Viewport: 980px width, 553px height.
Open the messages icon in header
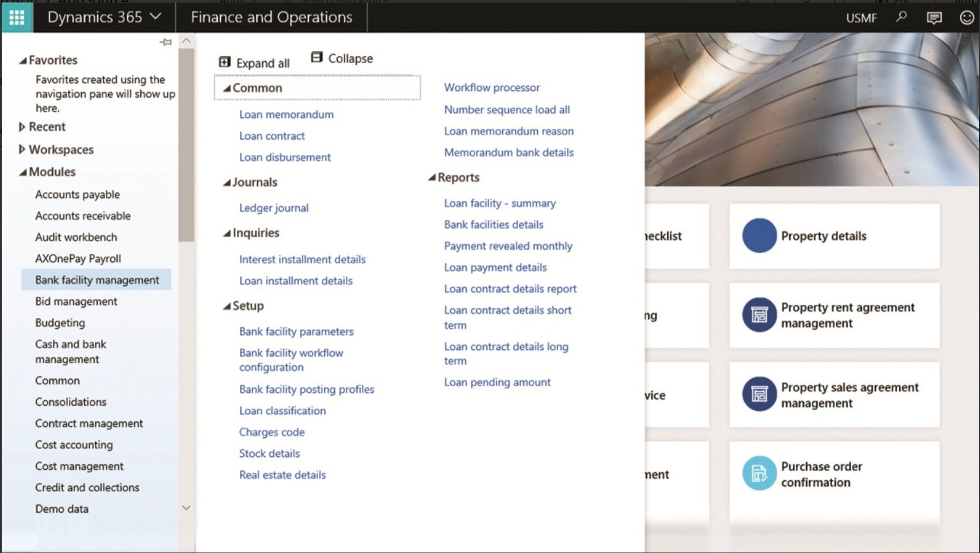[934, 18]
